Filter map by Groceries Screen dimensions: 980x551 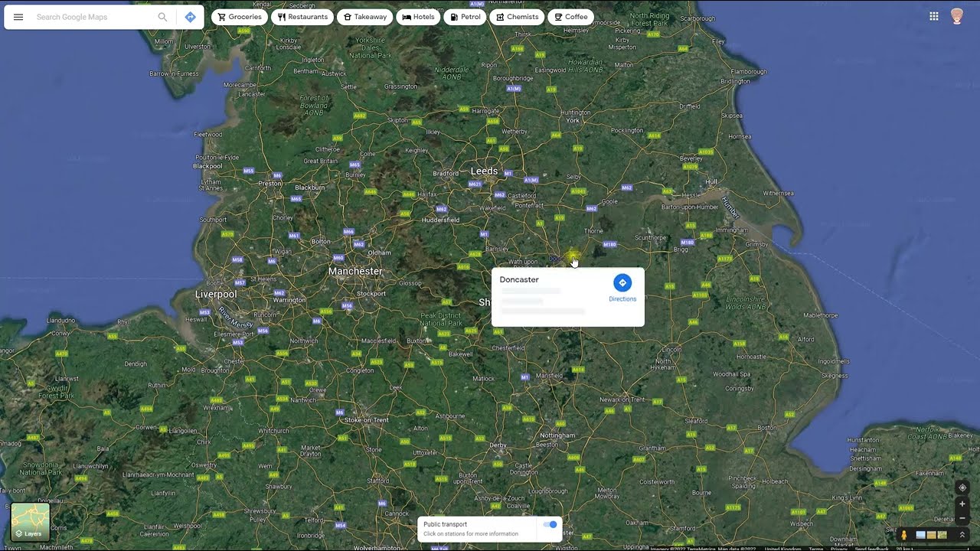pos(240,17)
